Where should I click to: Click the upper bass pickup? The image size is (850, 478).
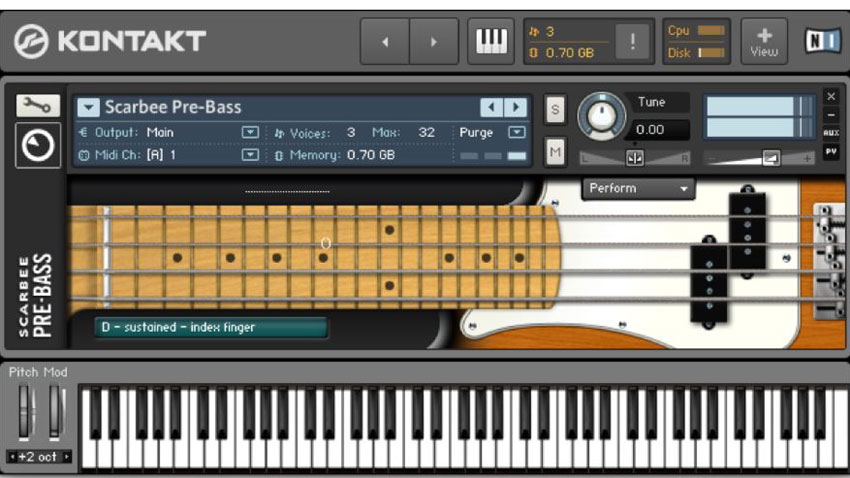[x=748, y=231]
